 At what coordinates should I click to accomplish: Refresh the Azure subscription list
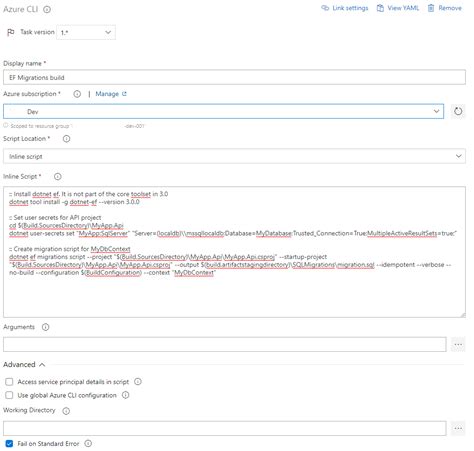click(x=458, y=111)
